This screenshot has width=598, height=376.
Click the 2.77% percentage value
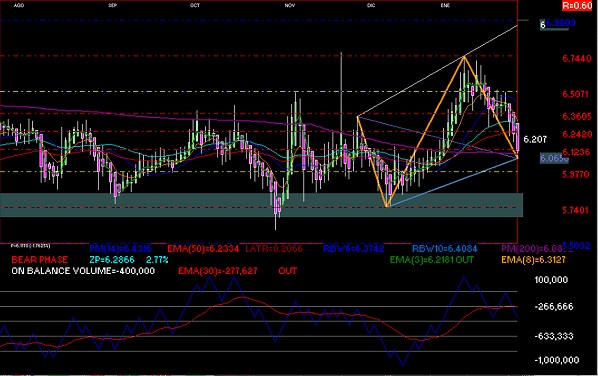157,260
